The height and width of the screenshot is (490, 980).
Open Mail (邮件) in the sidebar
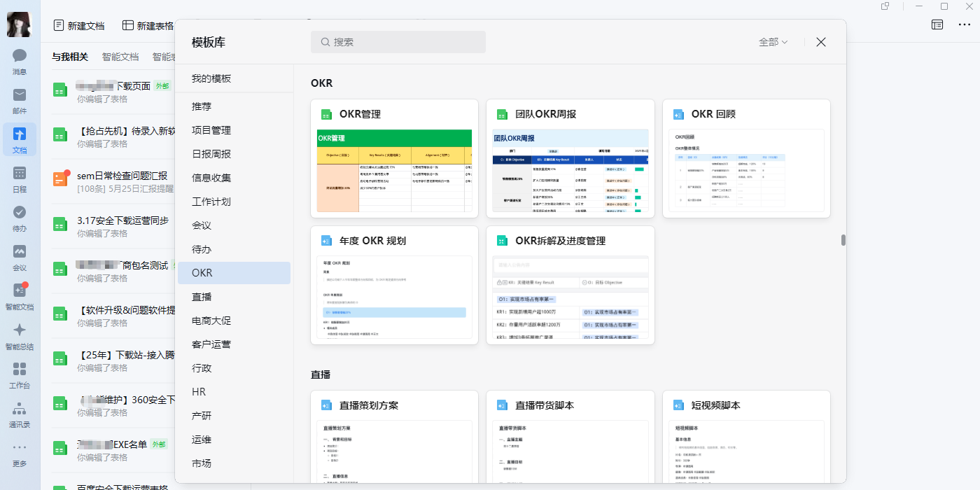20,101
